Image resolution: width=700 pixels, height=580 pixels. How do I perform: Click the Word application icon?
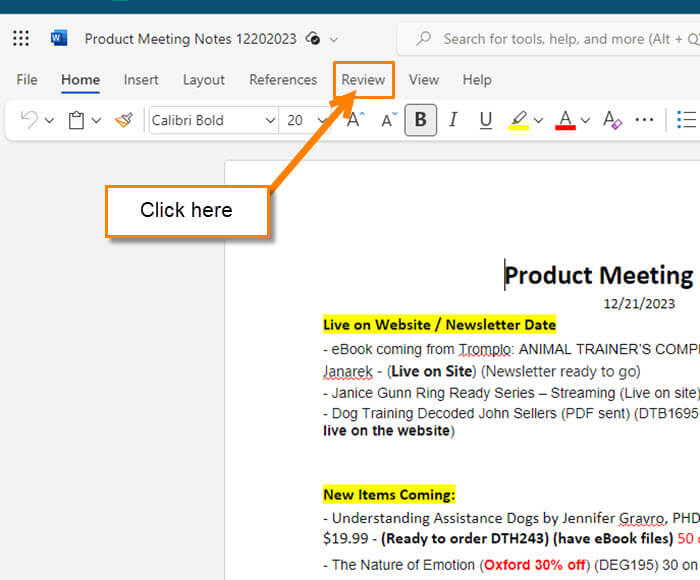coord(58,38)
